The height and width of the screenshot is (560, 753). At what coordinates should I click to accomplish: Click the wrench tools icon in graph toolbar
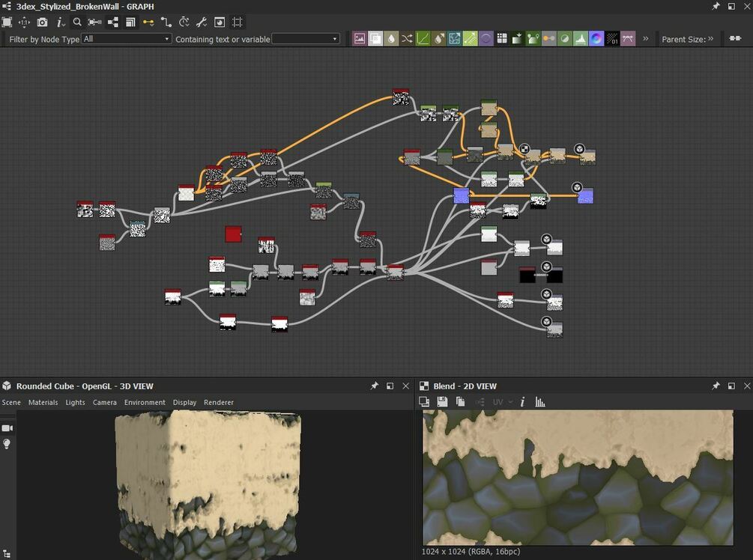point(202,22)
